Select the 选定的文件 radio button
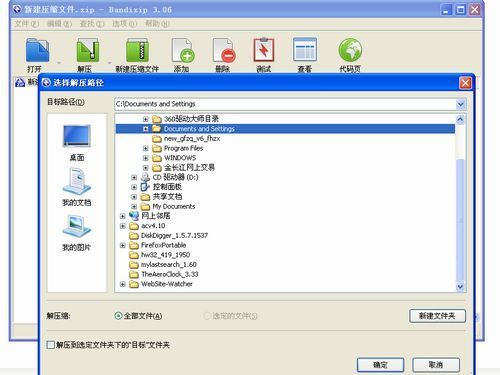Screen dimensions: 500x375 tap(207, 316)
